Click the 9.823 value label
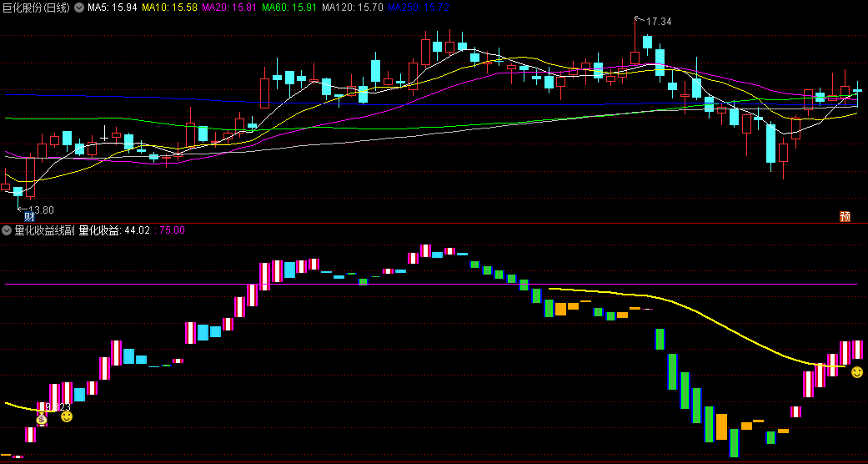This screenshot has height=464, width=868. [58, 407]
